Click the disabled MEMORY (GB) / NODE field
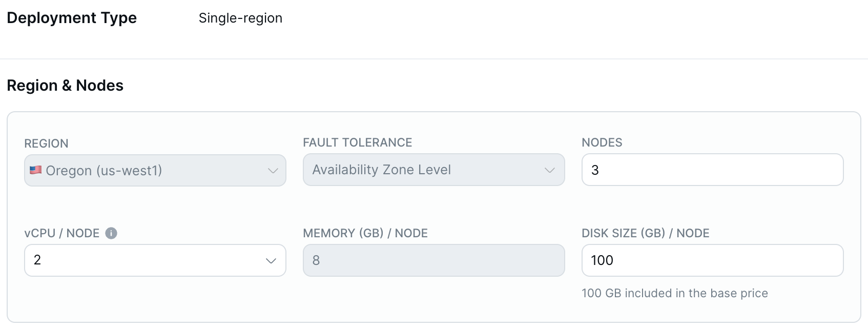Viewport: 868px width, 329px height. (433, 260)
